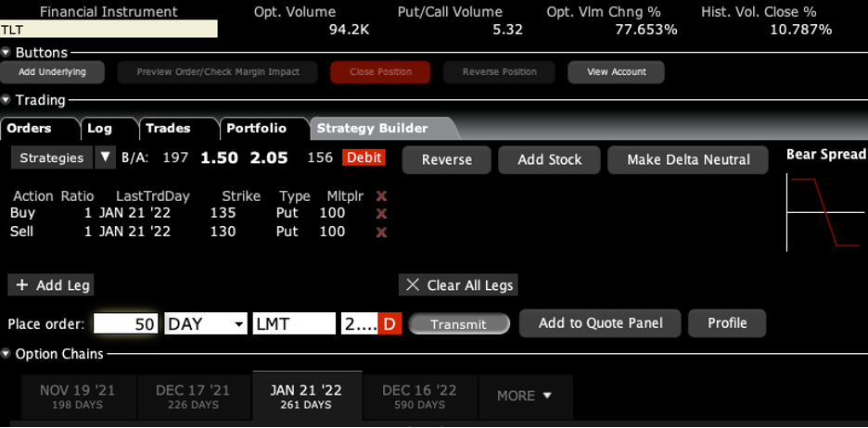The width and height of the screenshot is (868, 428).
Task: Expand the MORE expirations dropdown
Action: pos(524,396)
